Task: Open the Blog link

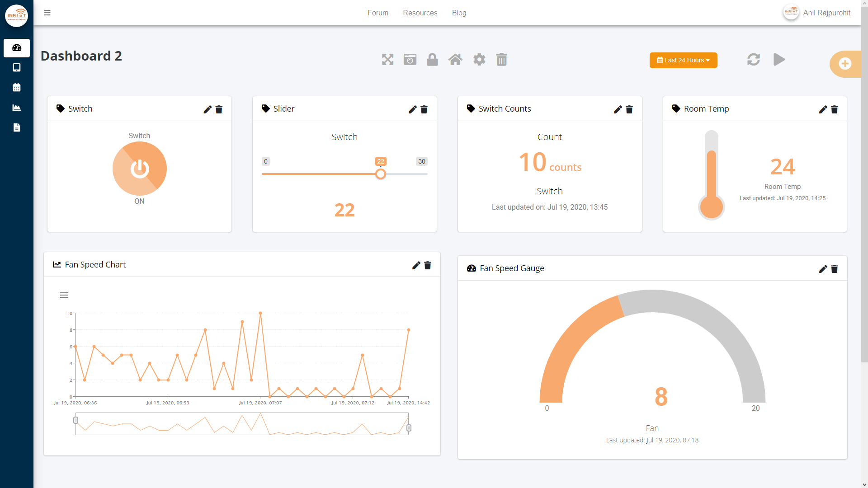Action: pyautogui.click(x=459, y=13)
